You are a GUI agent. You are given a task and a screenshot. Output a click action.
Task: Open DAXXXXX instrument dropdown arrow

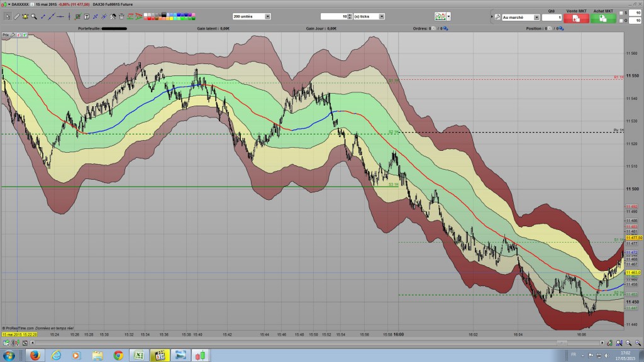(9, 4)
